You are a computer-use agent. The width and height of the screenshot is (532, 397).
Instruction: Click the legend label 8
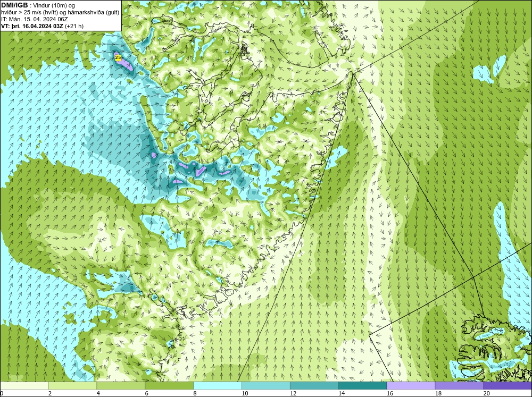click(x=195, y=393)
